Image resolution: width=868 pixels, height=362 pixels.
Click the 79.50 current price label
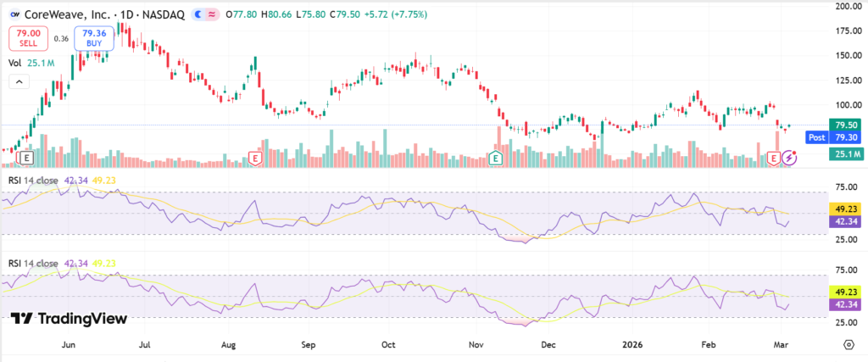[x=846, y=125]
